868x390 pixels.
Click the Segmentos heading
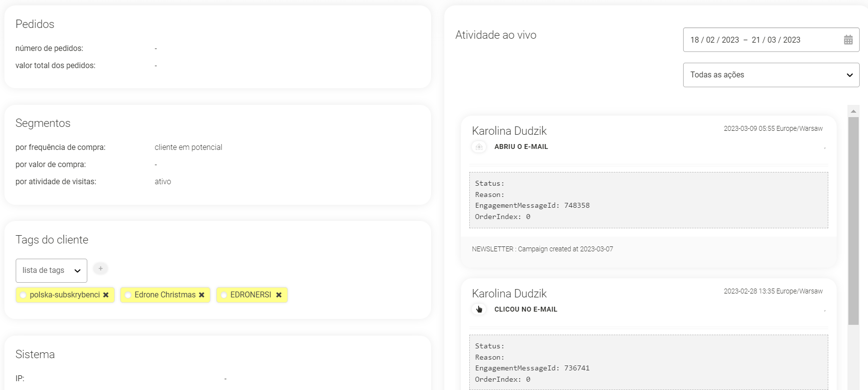coord(43,123)
